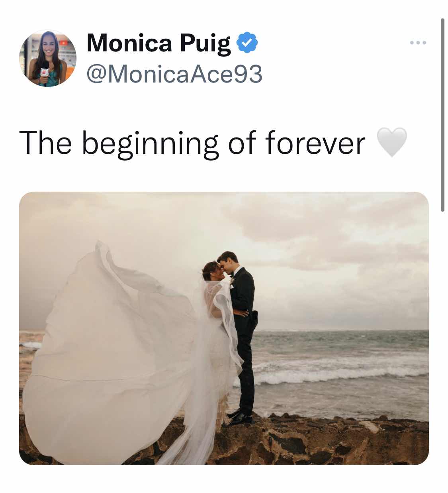This screenshot has width=448, height=493.
Task: Click the ESPN microphone in the avatar
Action: click(44, 75)
